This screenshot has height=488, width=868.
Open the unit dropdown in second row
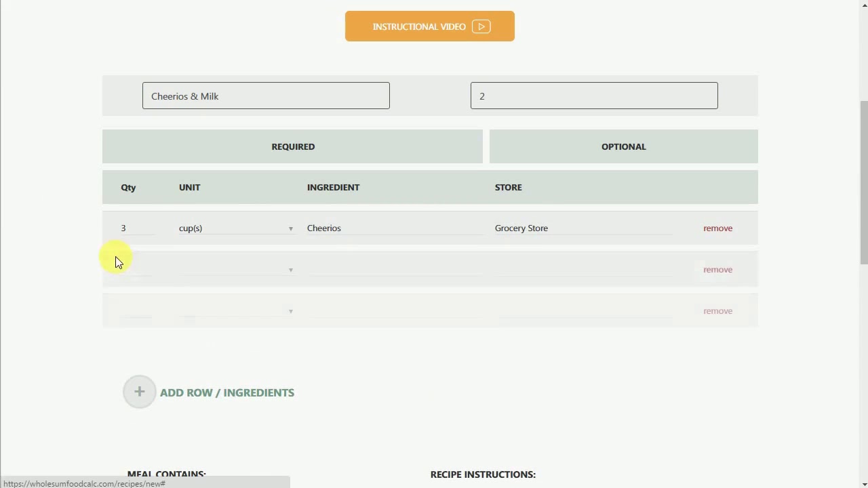click(x=236, y=270)
